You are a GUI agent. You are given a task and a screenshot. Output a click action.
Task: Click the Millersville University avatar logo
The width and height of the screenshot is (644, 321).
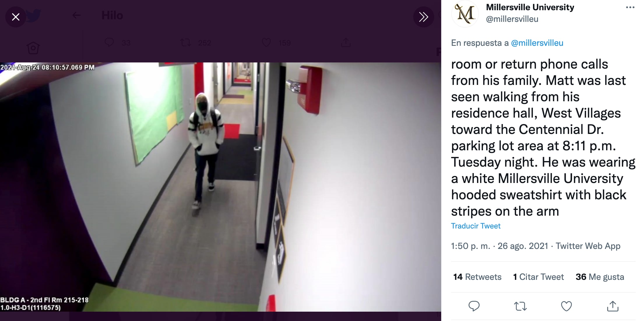[465, 14]
